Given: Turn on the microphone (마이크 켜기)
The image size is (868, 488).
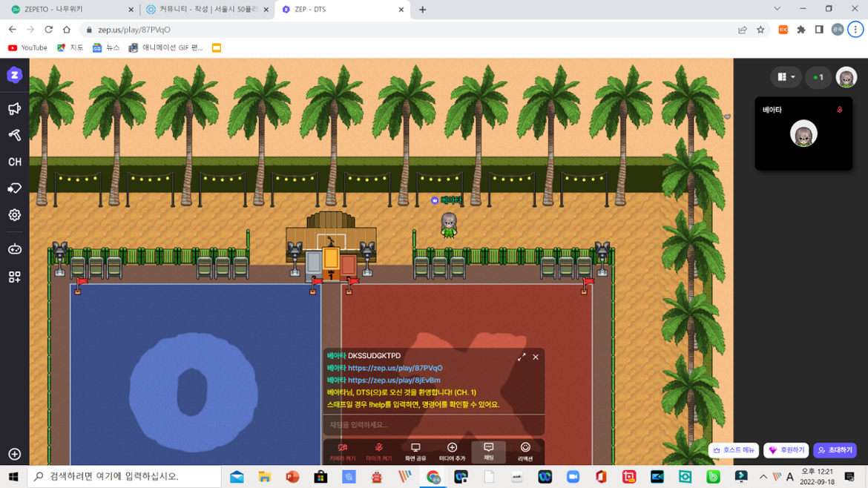Looking at the screenshot, I should [x=378, y=452].
